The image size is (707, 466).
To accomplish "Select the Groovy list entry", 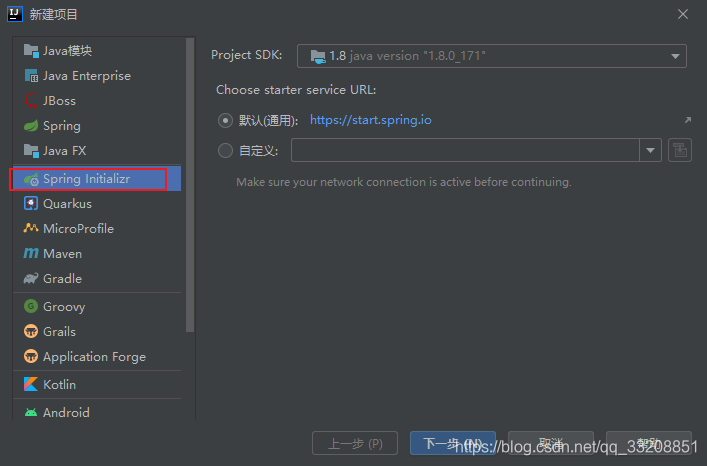I will 97,306.
